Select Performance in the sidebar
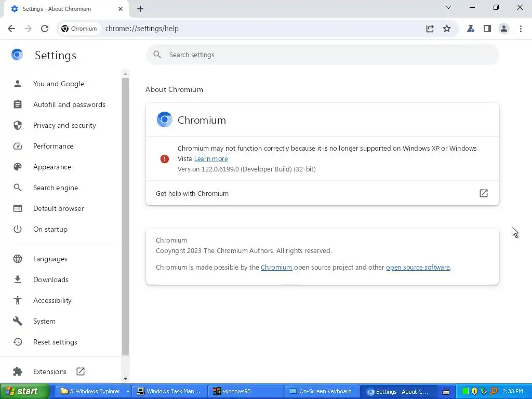The height and width of the screenshot is (399, 532). [x=54, y=146]
